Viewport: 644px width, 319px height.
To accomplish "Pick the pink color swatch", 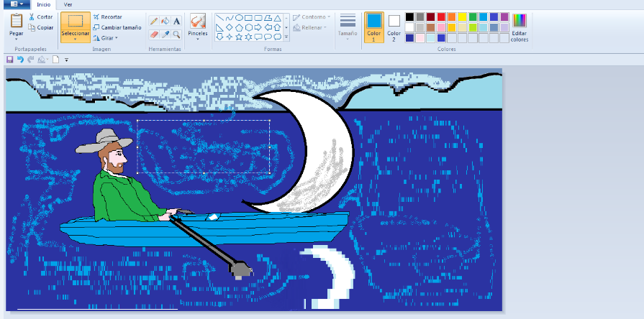I will click(441, 27).
